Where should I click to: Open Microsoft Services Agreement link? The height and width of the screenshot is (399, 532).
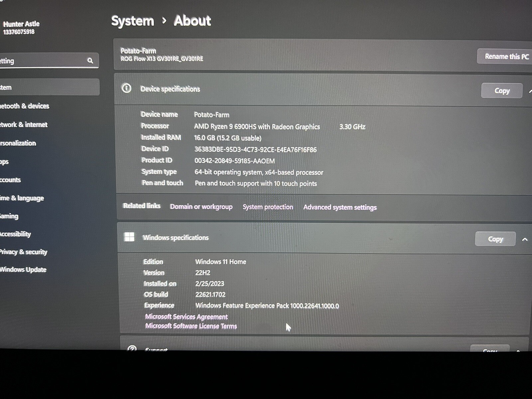pyautogui.click(x=186, y=317)
